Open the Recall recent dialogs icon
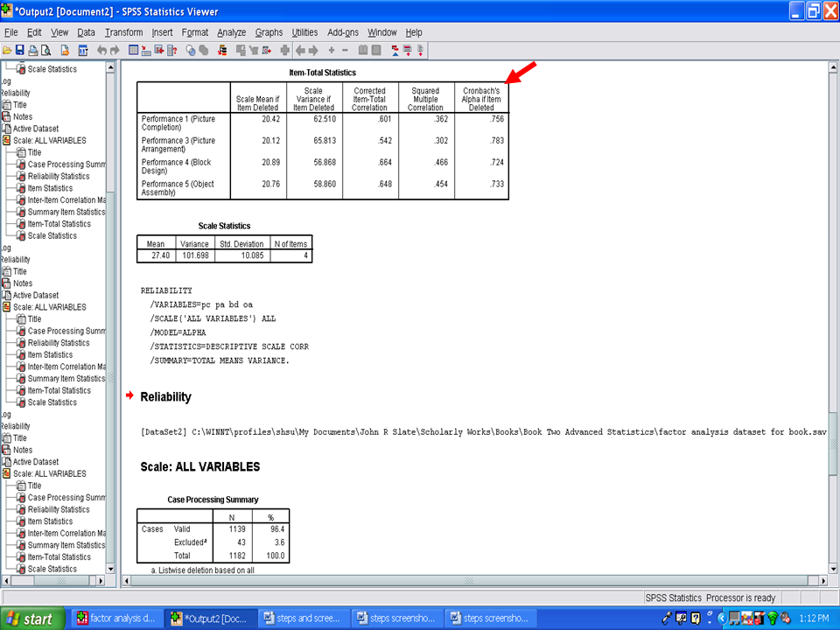 tap(83, 51)
